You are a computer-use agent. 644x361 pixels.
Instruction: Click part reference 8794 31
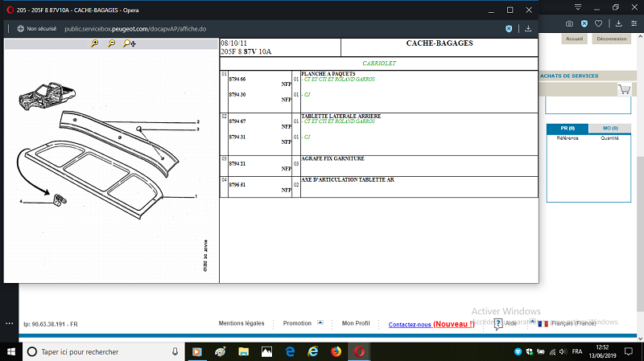point(237,137)
